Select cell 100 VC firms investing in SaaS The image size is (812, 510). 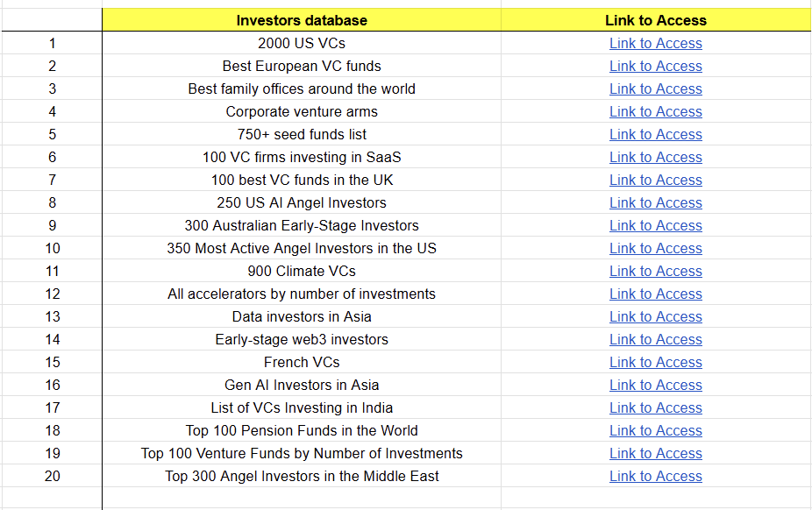point(302,157)
